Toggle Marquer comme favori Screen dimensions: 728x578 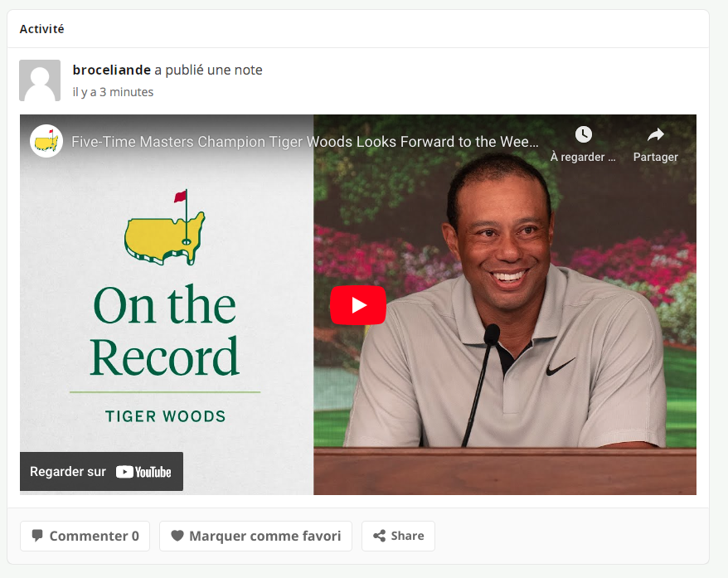pos(256,536)
